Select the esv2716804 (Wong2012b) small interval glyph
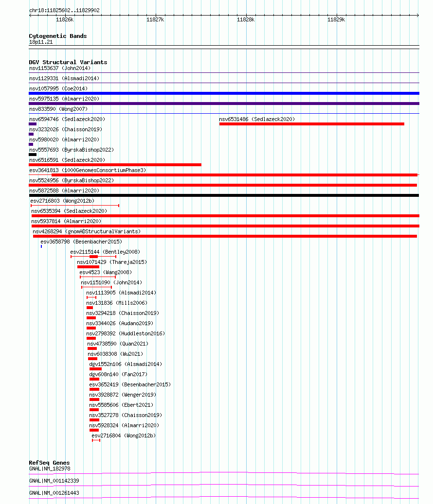Image resolution: width=433 pixels, height=504 pixels. (96, 440)
